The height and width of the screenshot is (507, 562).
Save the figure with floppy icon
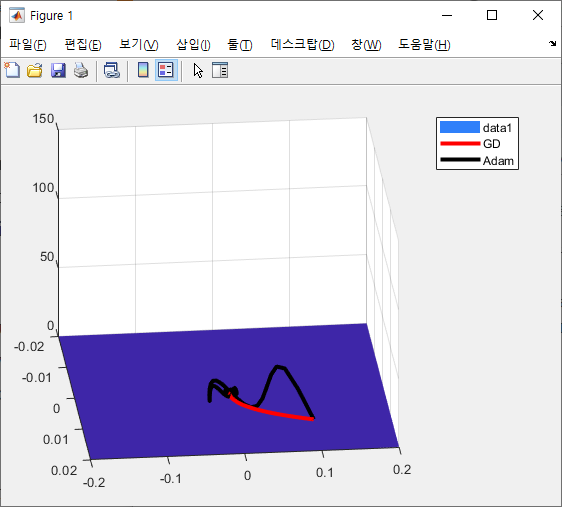point(58,70)
